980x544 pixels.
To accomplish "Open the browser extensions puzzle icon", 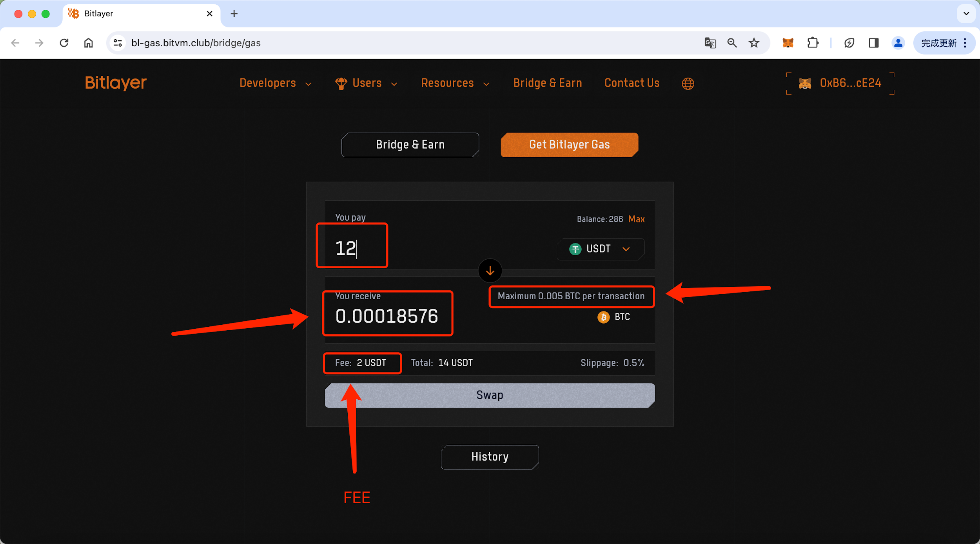I will coord(813,43).
